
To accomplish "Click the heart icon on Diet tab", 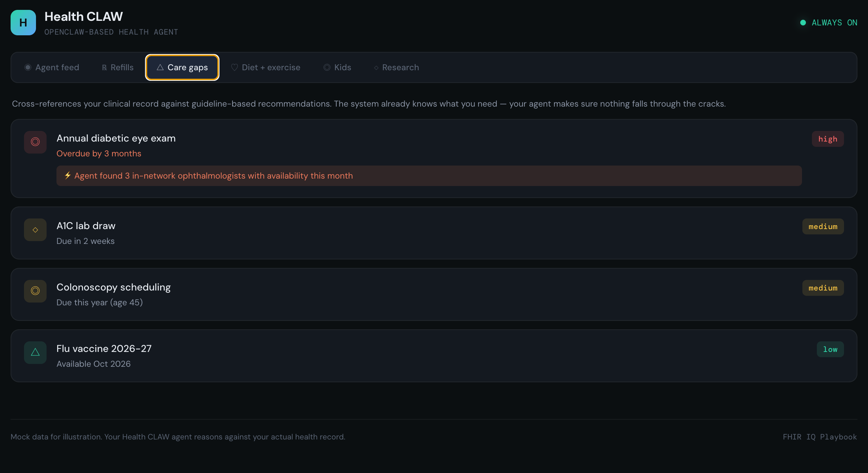I will click(x=234, y=67).
